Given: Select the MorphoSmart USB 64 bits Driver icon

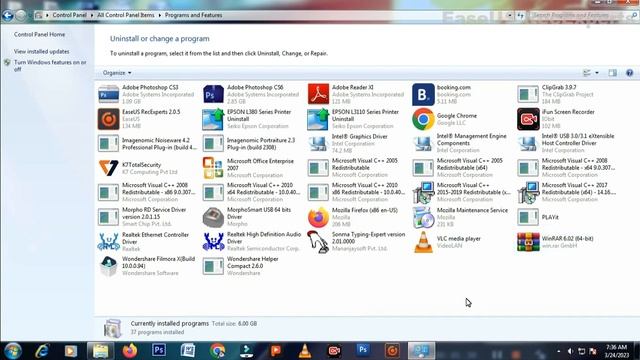Looking at the screenshot, I should [x=213, y=217].
